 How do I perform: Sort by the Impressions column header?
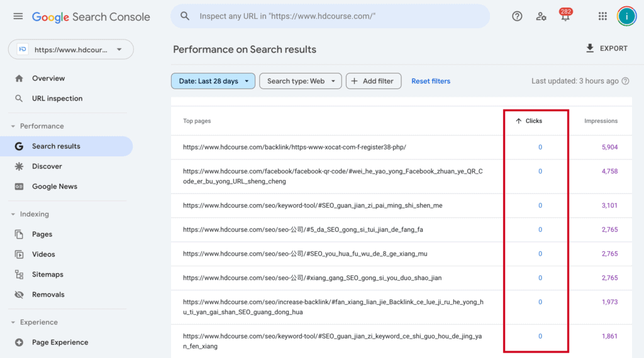point(601,121)
